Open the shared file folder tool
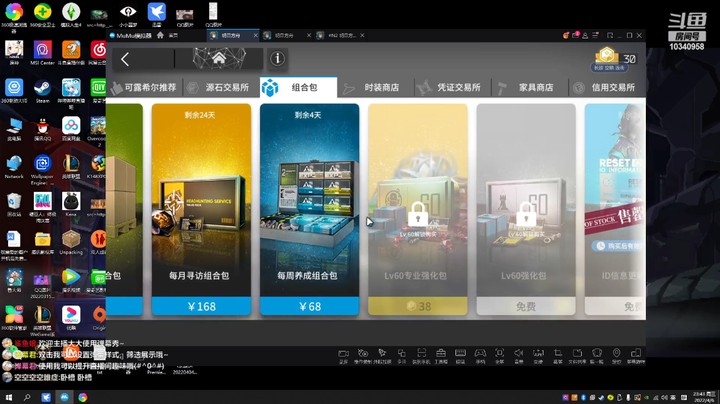This screenshot has width=720, height=404. 577,354
